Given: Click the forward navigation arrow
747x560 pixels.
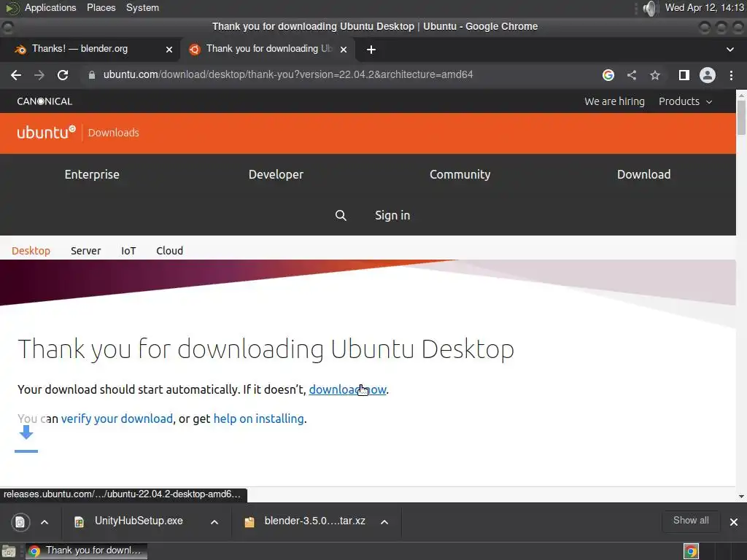Looking at the screenshot, I should [x=39, y=75].
